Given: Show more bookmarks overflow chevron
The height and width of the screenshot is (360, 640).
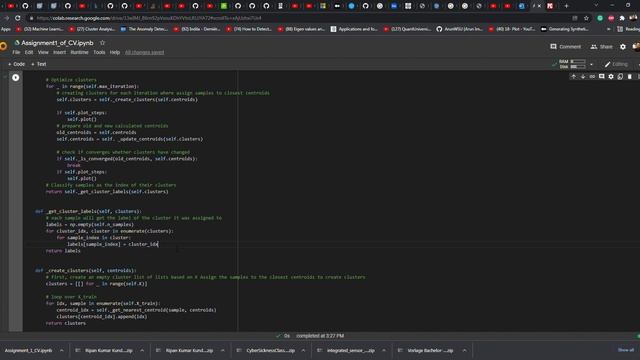Looking at the screenshot, I should click(x=609, y=29).
